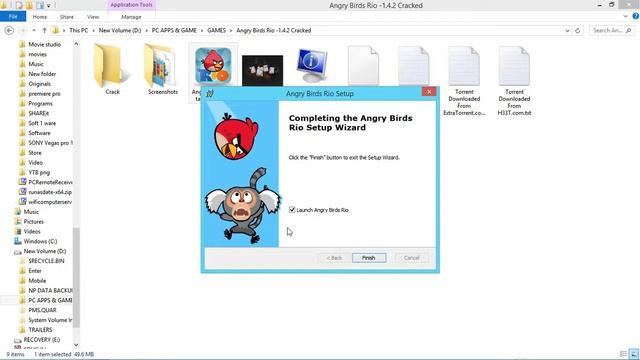Select the Music folder under Movie studio
Image resolution: width=640 pixels, height=360 pixels.
36,64
